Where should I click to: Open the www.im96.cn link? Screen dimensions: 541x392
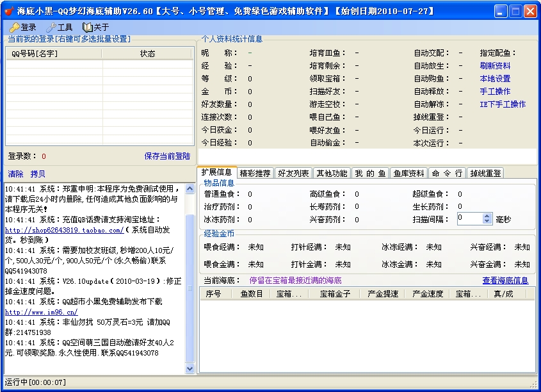coord(42,313)
